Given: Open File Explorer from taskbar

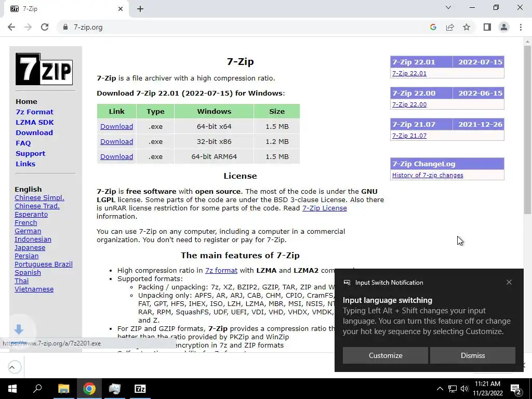Looking at the screenshot, I should 63,389.
